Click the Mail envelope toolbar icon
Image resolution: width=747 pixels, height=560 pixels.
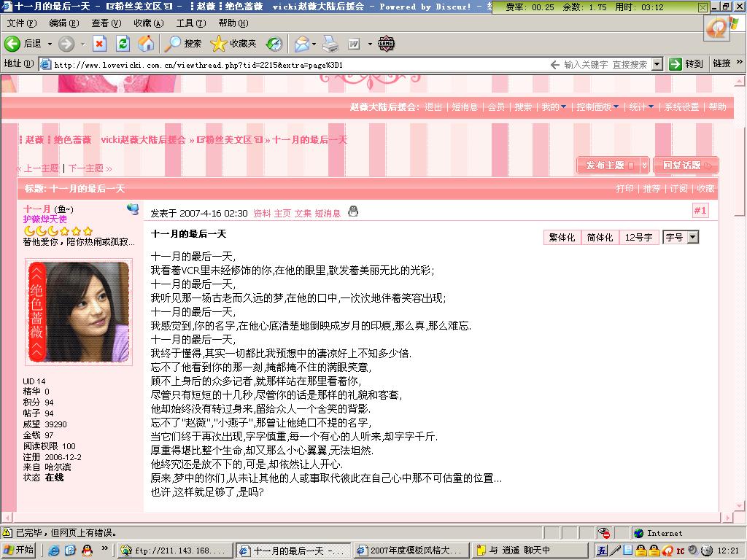302,44
